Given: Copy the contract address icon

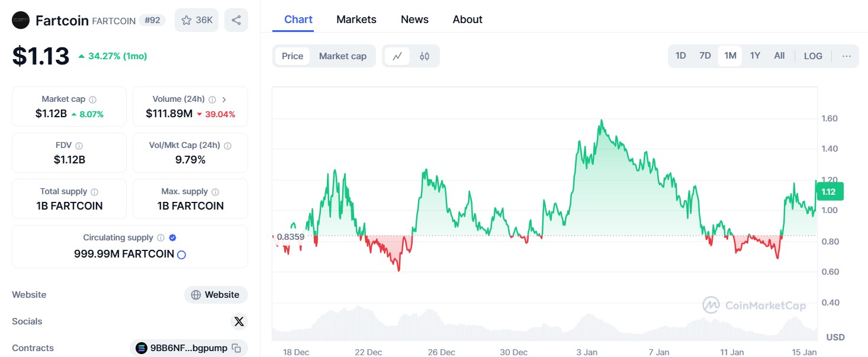Looking at the screenshot, I should coord(236,348).
